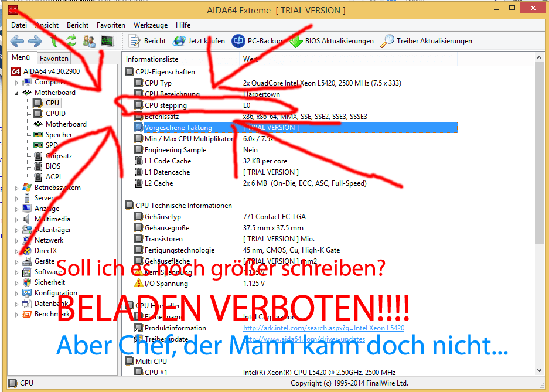The width and height of the screenshot is (549, 392).
Task: Go forward with the blue right arrow
Action: point(35,41)
